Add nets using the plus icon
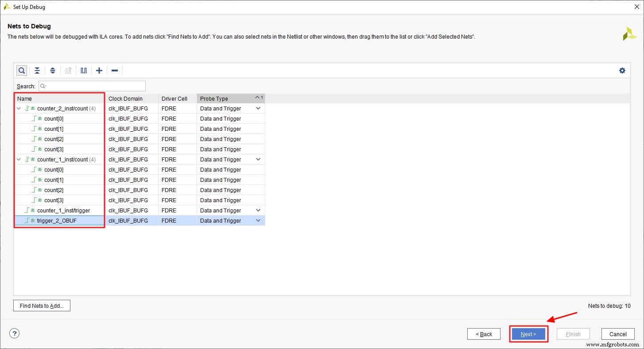 (99, 70)
